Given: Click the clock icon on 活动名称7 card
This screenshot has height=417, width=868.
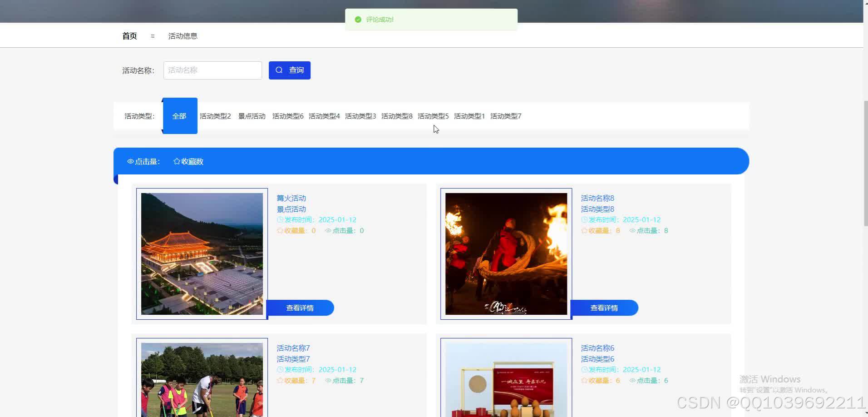Looking at the screenshot, I should [x=280, y=370].
